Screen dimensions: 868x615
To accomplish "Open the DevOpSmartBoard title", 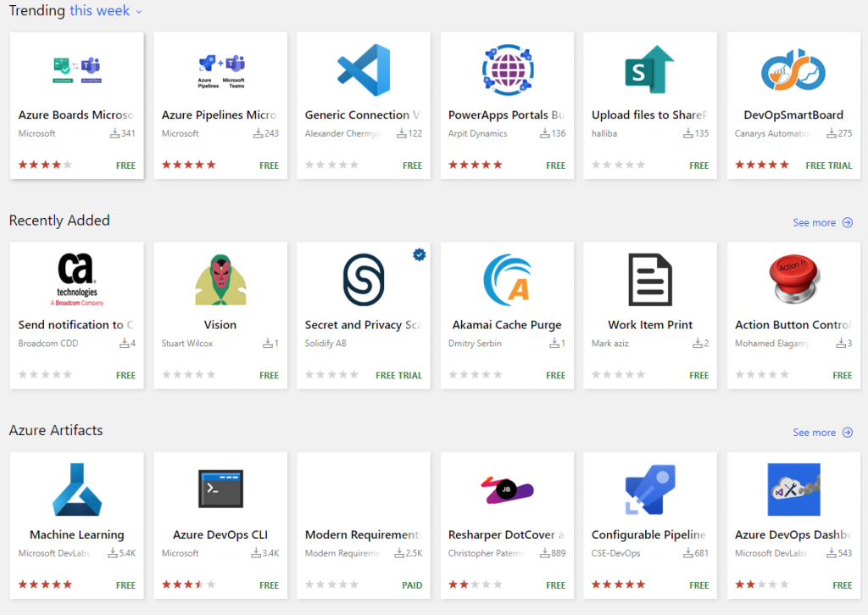I will coord(793,115).
